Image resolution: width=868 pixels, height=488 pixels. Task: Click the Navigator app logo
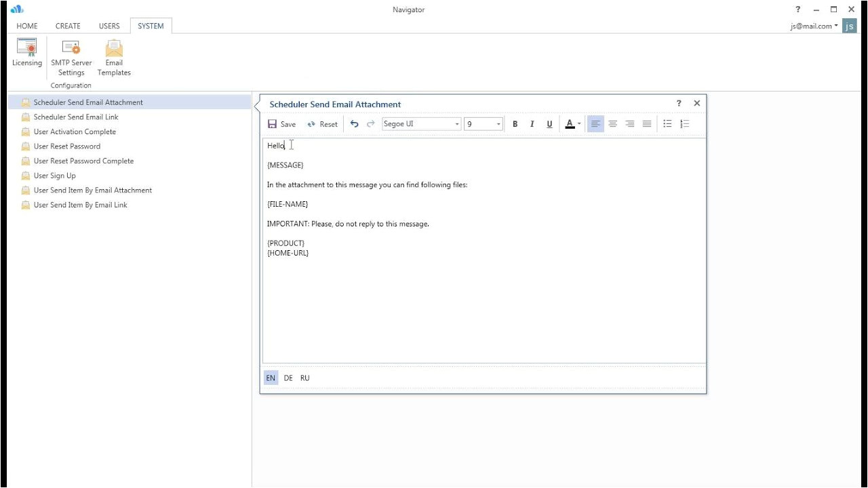tap(17, 9)
